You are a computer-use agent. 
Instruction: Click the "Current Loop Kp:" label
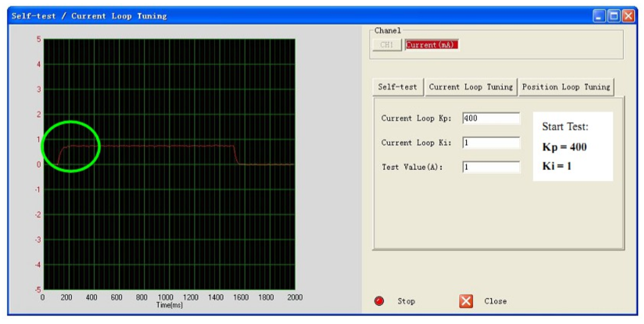[416, 118]
